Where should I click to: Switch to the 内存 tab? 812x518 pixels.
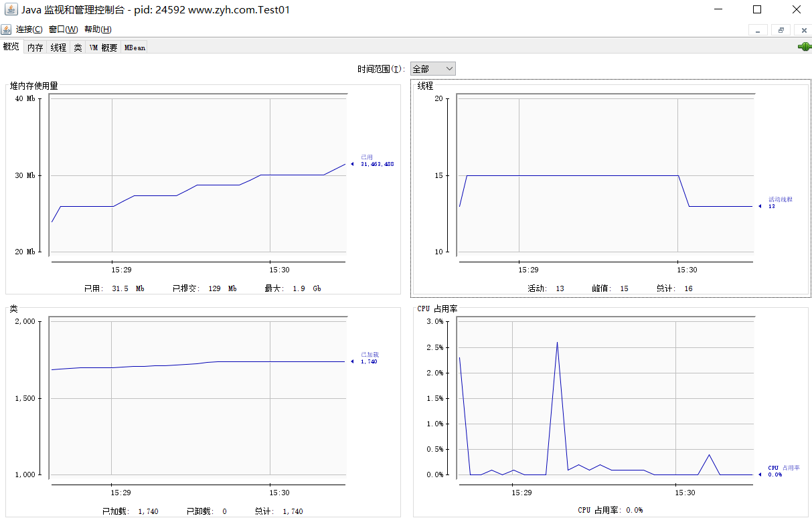(35, 48)
